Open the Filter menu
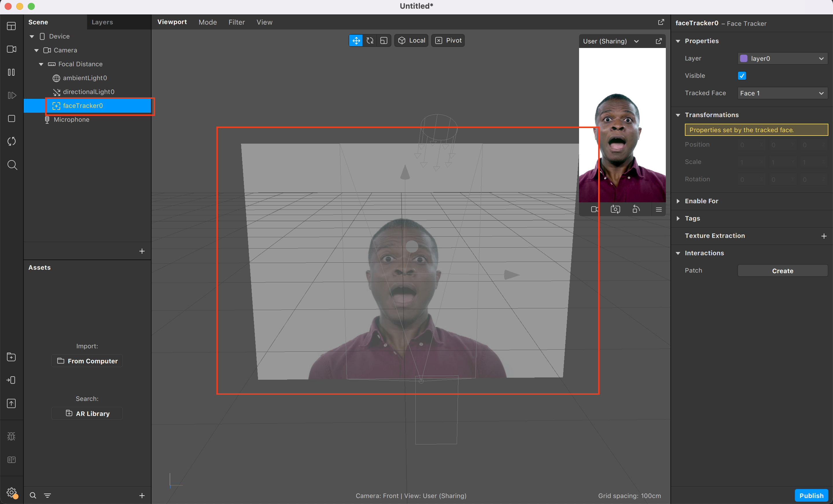Viewport: 833px width, 504px height. point(236,22)
